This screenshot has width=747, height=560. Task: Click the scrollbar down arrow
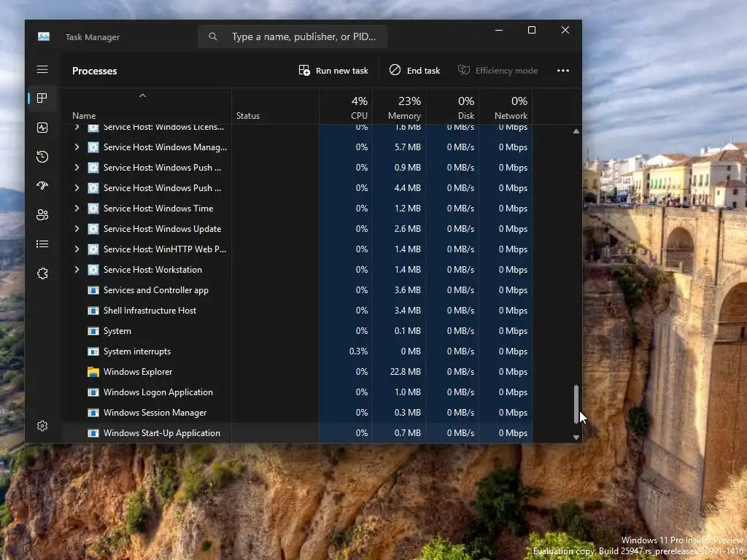pos(576,437)
